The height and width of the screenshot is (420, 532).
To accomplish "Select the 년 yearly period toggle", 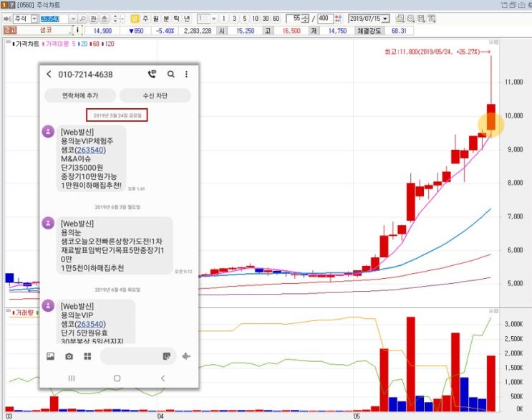I will 187,19.
